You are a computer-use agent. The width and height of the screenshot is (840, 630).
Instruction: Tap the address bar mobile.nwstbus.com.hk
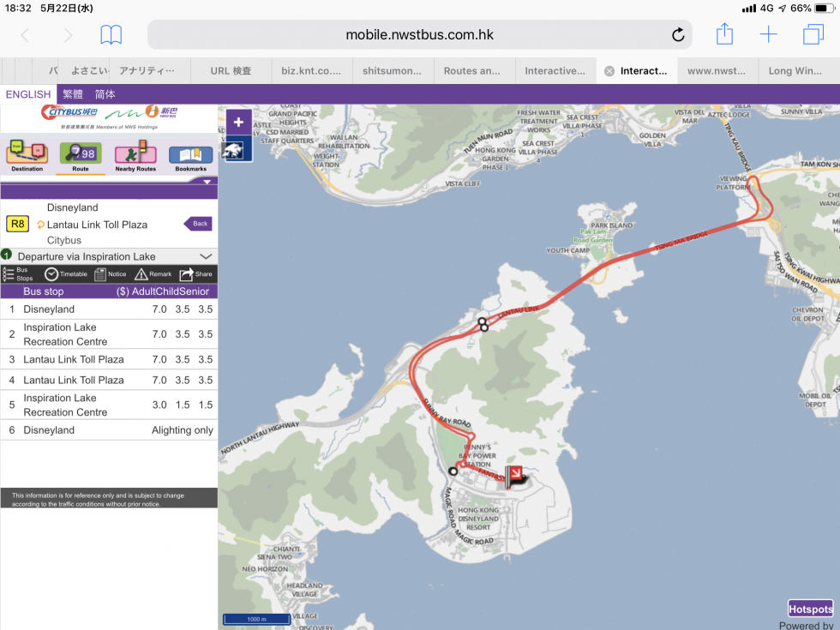419,35
